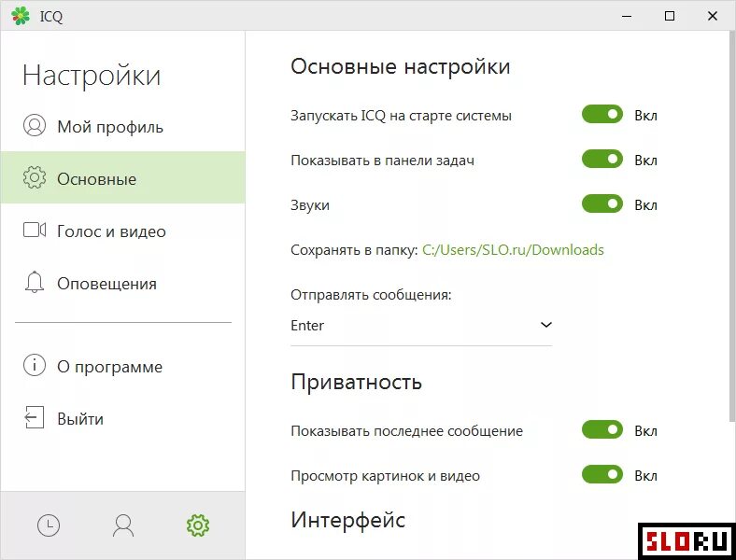This screenshot has height=560, width=736.
Task: Minimize the ICQ window
Action: [x=627, y=16]
